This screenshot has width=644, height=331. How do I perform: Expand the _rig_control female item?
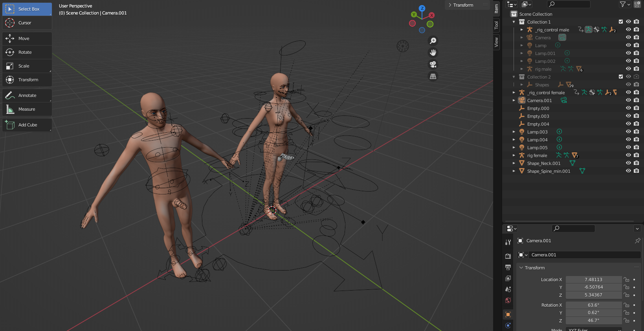(x=514, y=93)
